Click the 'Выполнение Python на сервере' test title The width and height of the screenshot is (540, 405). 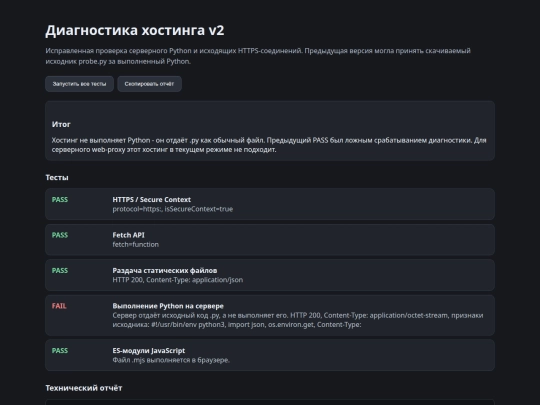[x=168, y=306]
